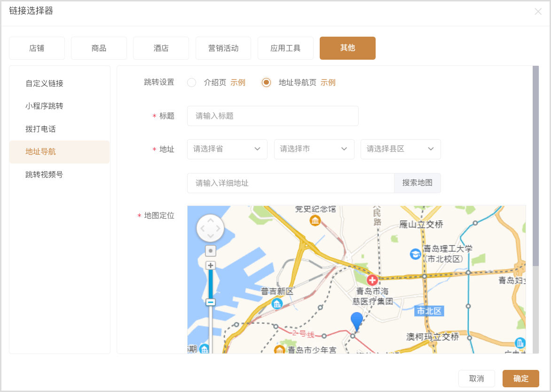This screenshot has height=392, width=551.
Task: Select the 介绍页 radio button
Action: pyautogui.click(x=191, y=83)
